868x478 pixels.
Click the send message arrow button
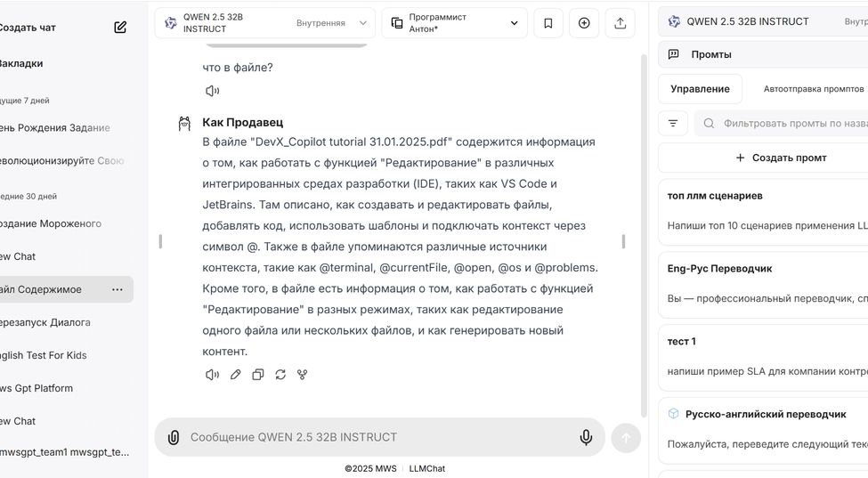point(626,438)
